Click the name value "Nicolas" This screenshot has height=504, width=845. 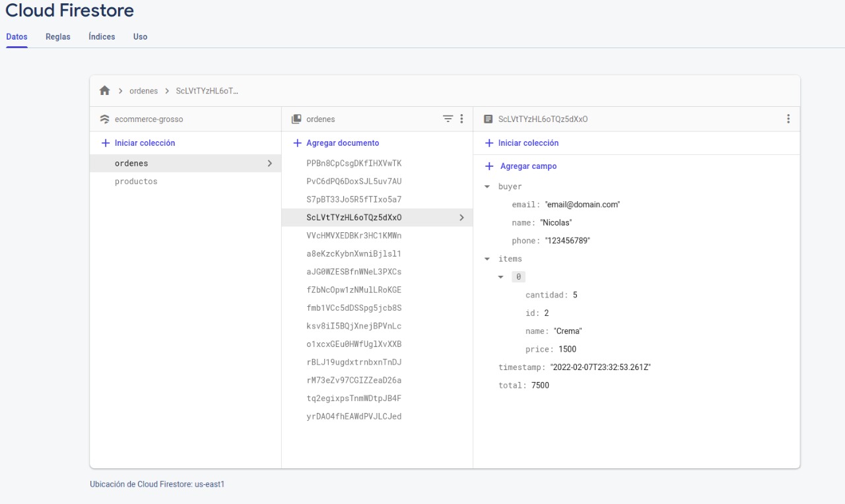click(x=556, y=223)
